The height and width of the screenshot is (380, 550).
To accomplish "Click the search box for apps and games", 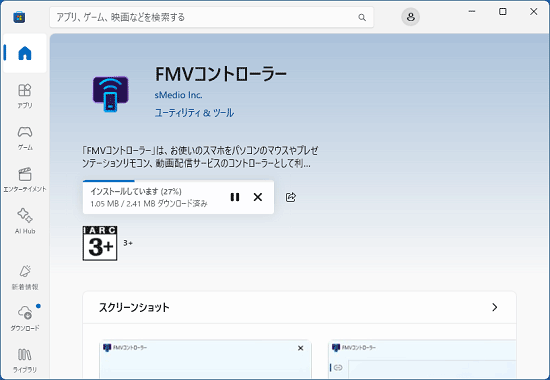I will point(212,17).
